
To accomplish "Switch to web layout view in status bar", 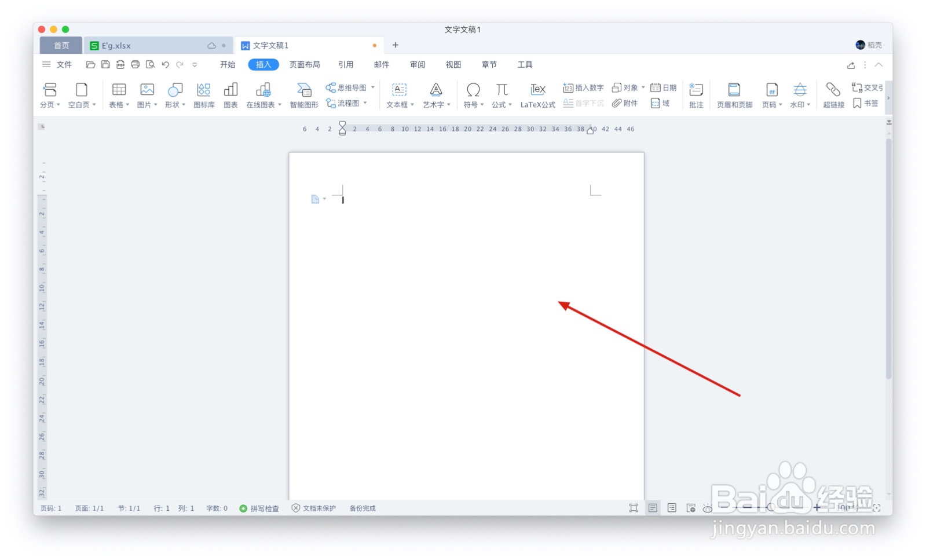I will (x=691, y=508).
